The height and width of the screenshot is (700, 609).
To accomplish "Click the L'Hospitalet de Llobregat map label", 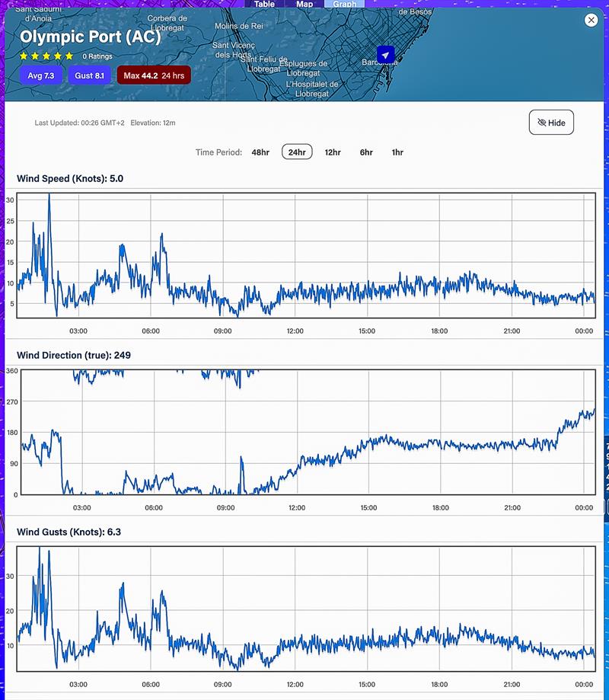I will (x=312, y=89).
